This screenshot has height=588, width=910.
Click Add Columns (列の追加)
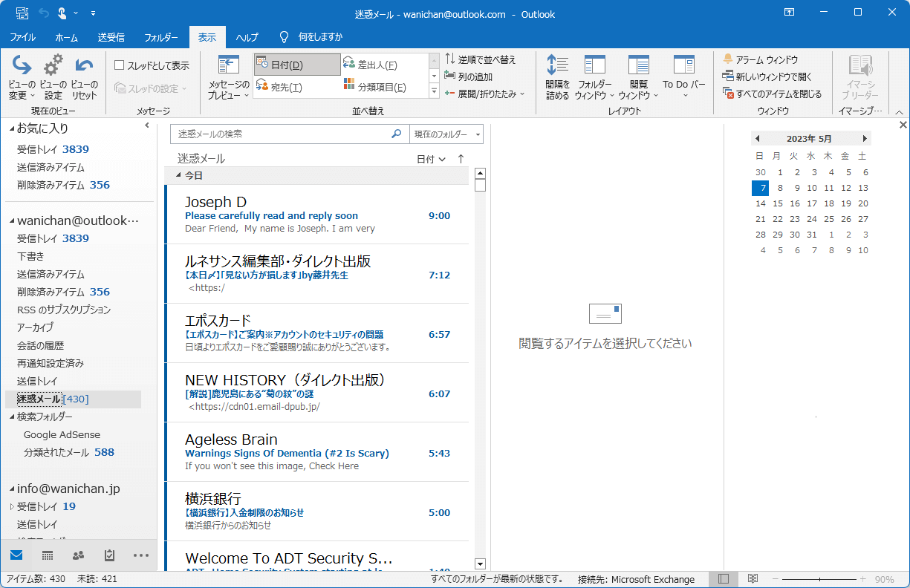point(469,76)
